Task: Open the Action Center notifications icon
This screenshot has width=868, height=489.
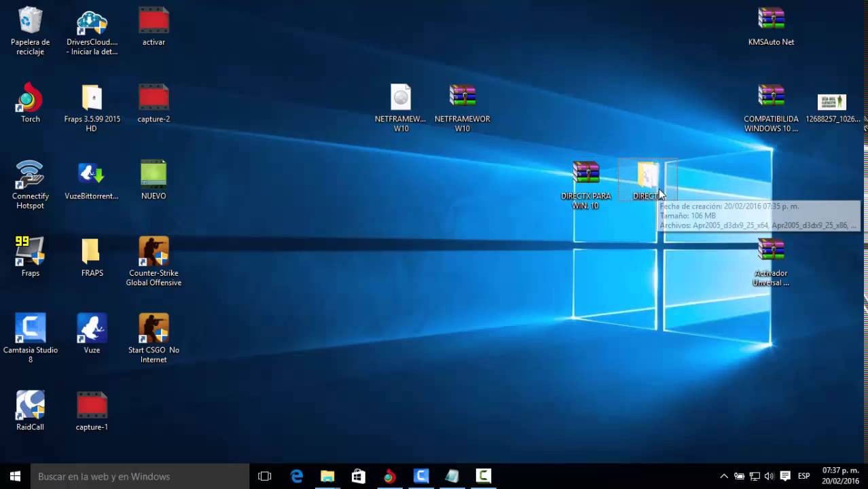Action: (x=785, y=476)
